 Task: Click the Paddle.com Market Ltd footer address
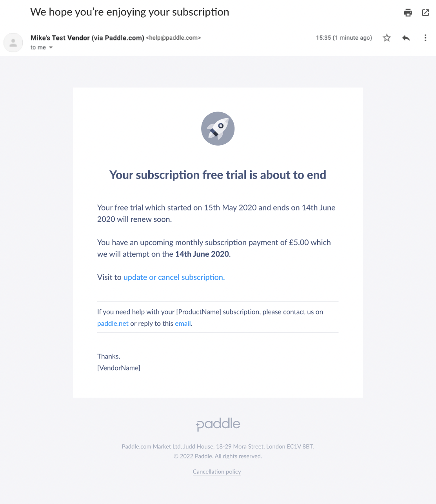pyautogui.click(x=218, y=446)
